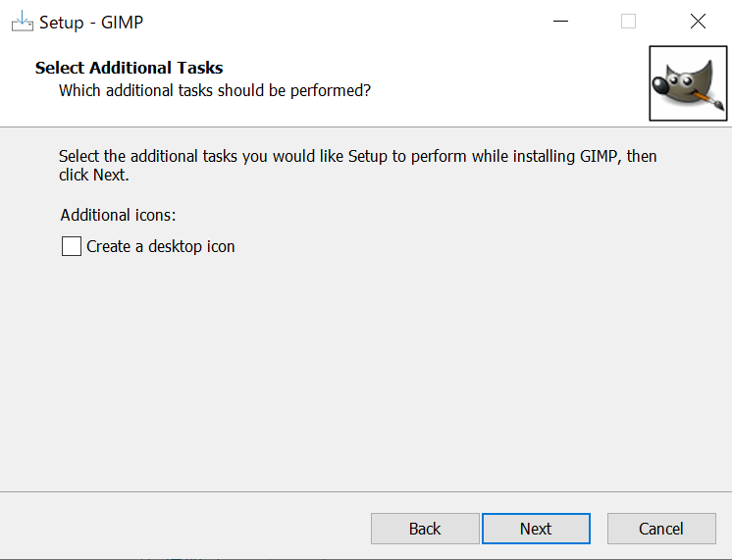Click the "Create a desktop icon" label text

tap(161, 246)
